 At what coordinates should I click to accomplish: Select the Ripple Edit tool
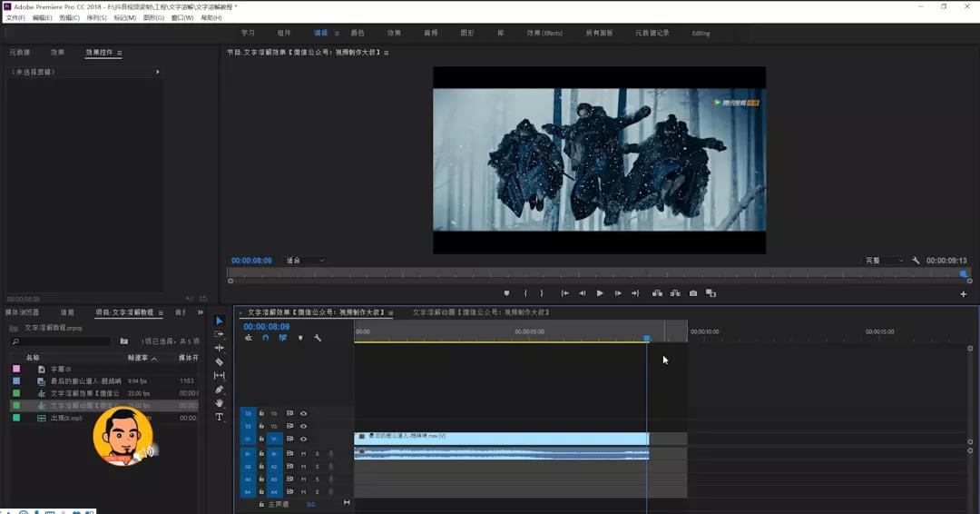click(220, 349)
